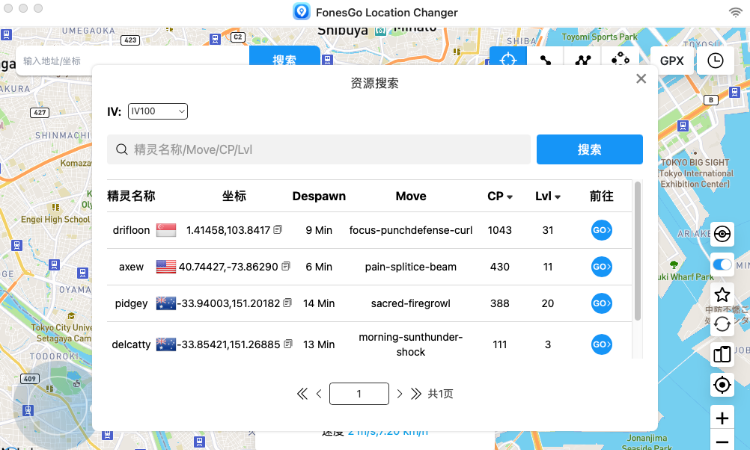Sort results by CP column
Viewport: 750px width, 450px height.
click(x=500, y=196)
